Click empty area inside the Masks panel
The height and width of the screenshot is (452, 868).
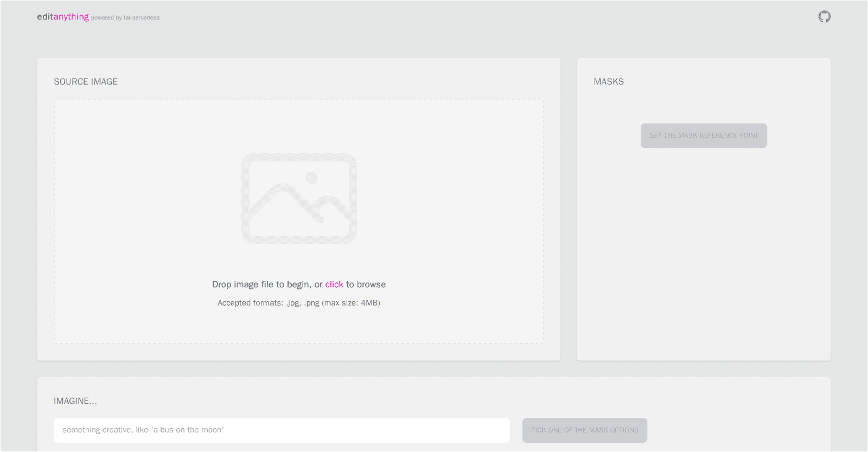[703, 255]
